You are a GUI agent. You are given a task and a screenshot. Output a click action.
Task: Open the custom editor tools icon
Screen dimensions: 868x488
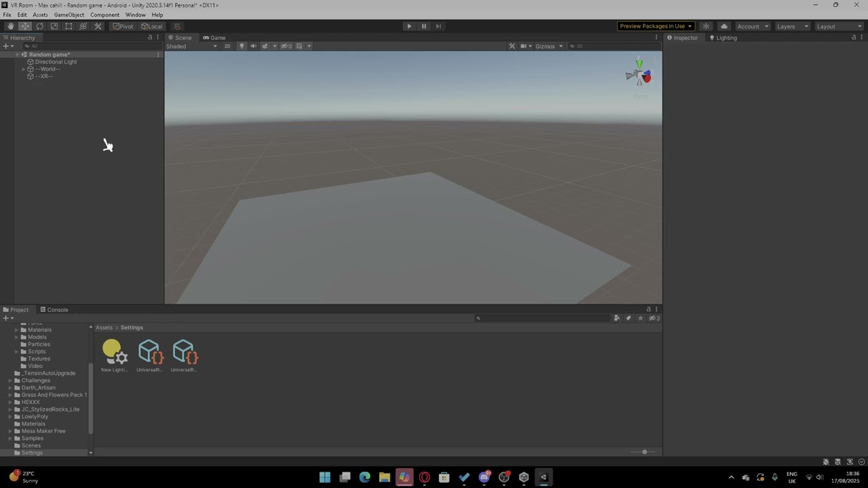click(x=98, y=26)
